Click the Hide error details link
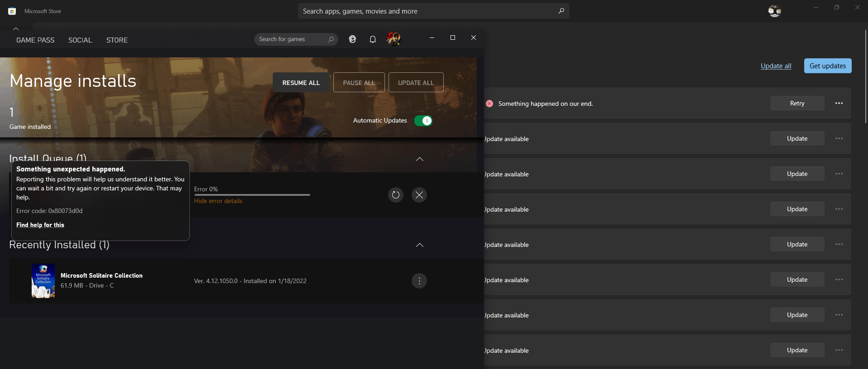 point(218,201)
